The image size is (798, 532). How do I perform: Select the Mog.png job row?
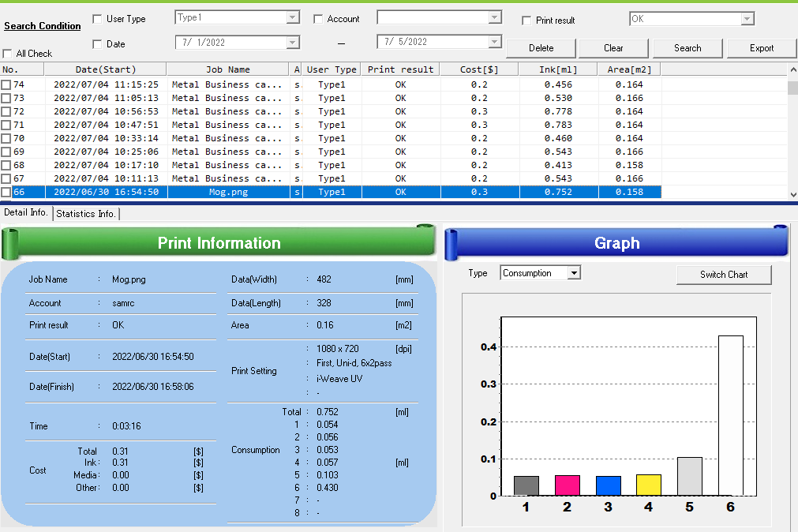pos(331,192)
